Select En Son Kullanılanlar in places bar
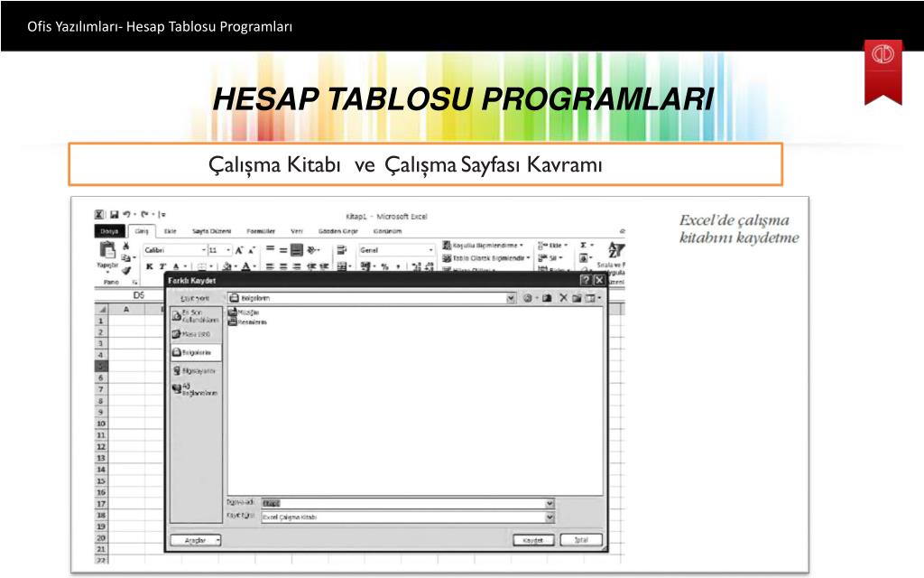The width and height of the screenshot is (924, 578). (x=196, y=315)
